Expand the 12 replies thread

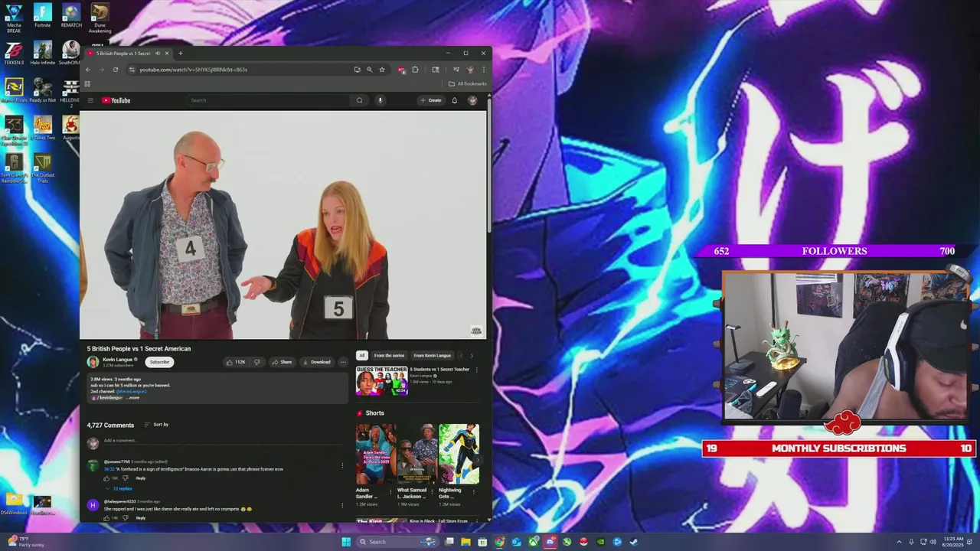pos(119,488)
